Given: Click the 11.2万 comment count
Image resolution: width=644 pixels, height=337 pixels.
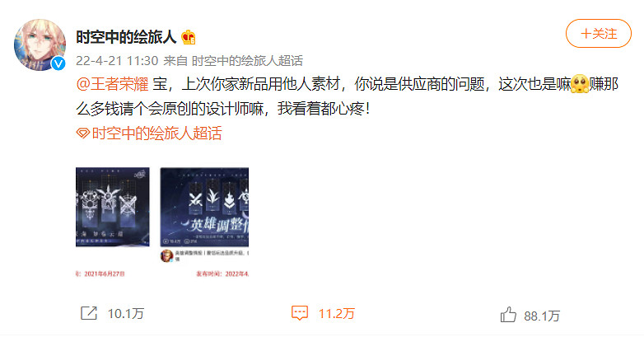Looking at the screenshot, I should click(x=336, y=314).
